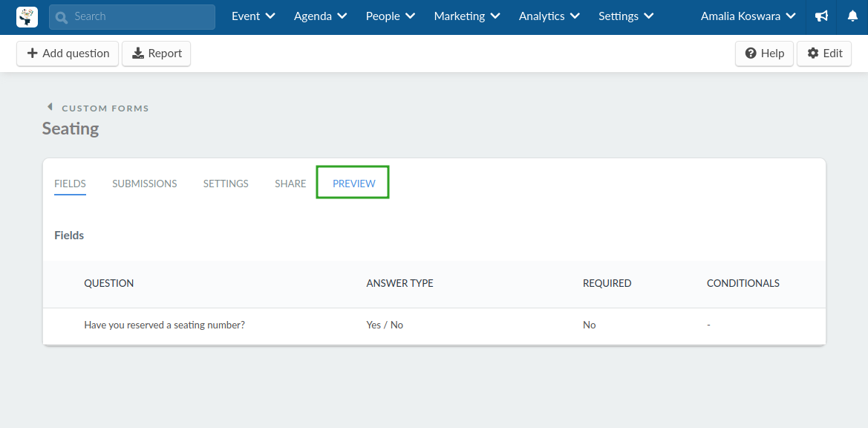
Task: Expand the Analytics menu
Action: point(549,16)
